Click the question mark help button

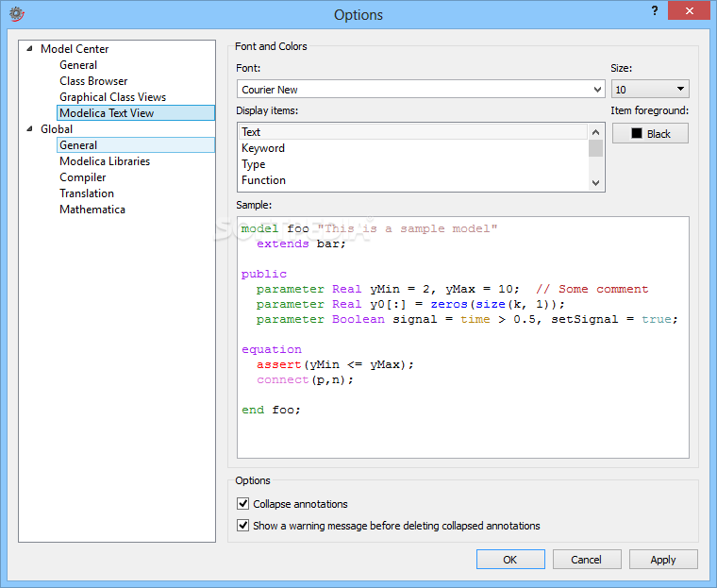click(655, 11)
